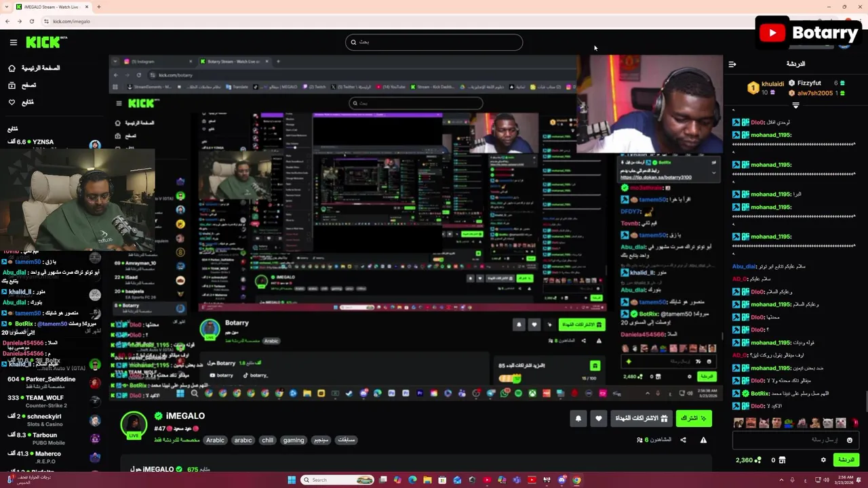
Task: Expand the chat gift leaderboard chevron
Action: [795, 105]
